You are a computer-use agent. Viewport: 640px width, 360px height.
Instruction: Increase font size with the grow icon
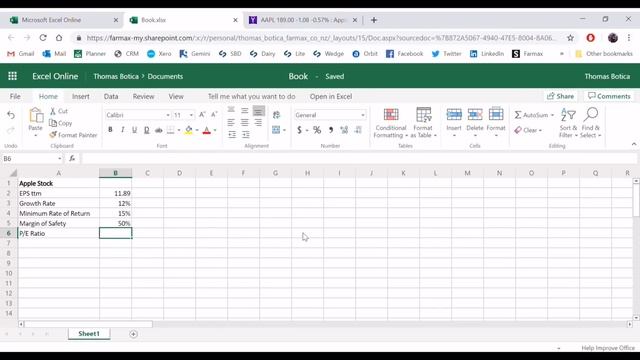click(202, 115)
